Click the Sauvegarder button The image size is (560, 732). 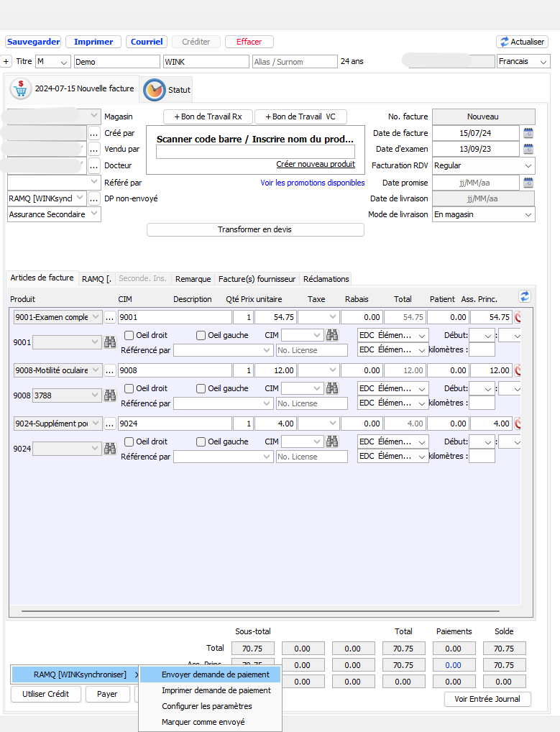[33, 42]
